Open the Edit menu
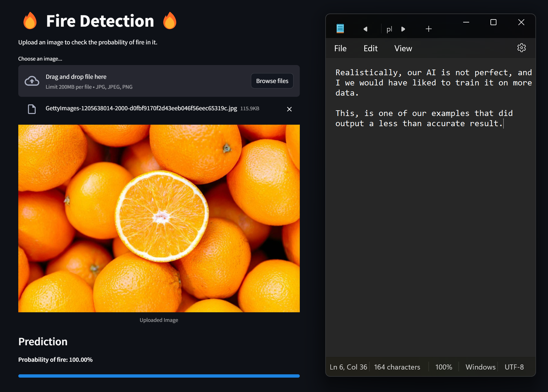Viewport: 548px width, 392px height. (371, 48)
